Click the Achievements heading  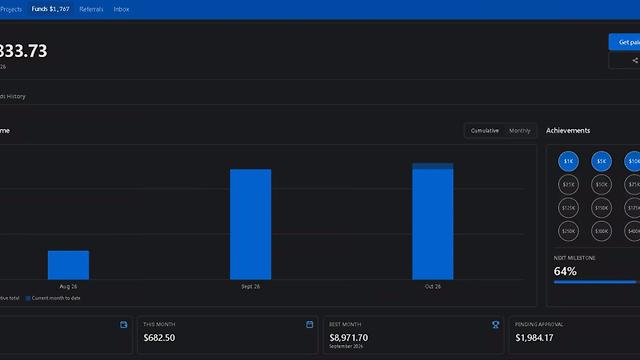(568, 131)
